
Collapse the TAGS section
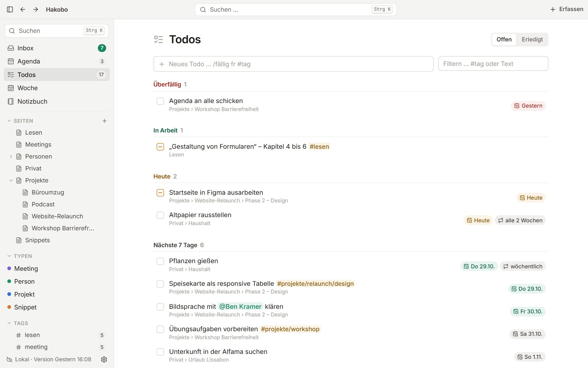pos(9,323)
